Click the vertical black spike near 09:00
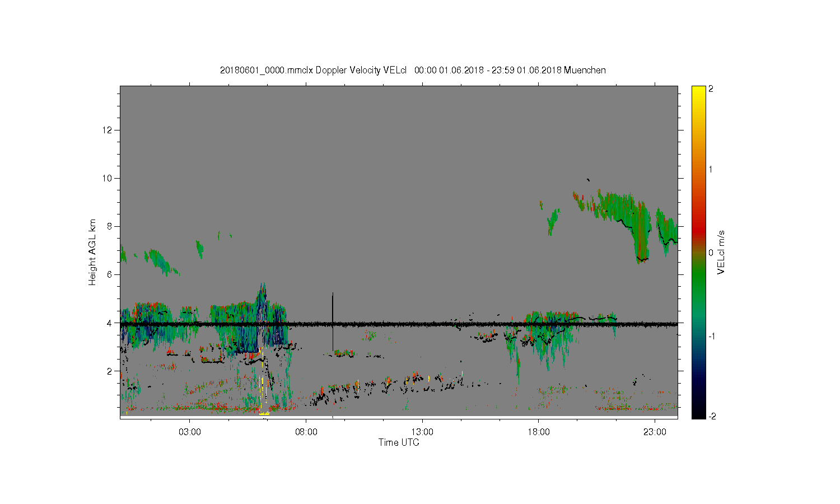The height and width of the screenshot is (504, 840). pyautogui.click(x=333, y=322)
